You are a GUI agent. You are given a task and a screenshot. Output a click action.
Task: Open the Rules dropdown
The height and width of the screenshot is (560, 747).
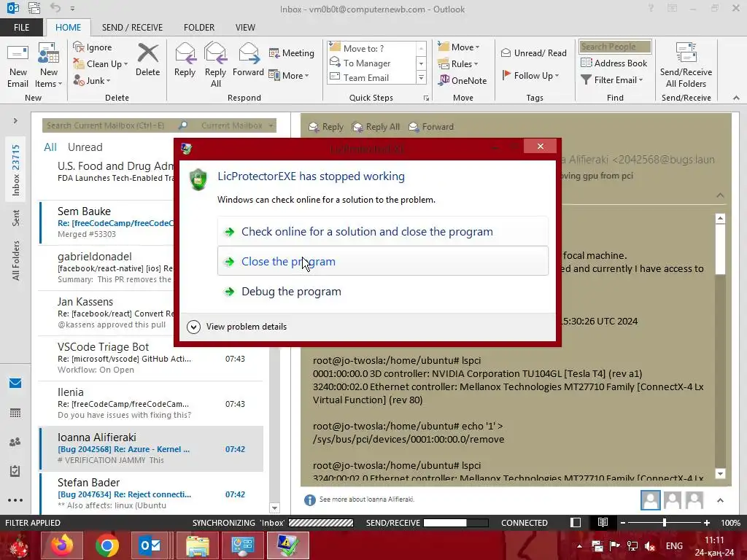458,64
